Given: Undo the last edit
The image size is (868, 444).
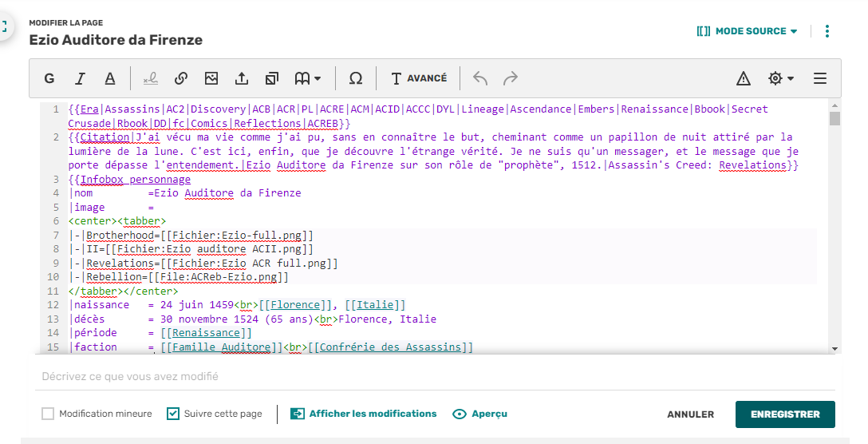Looking at the screenshot, I should (x=480, y=79).
